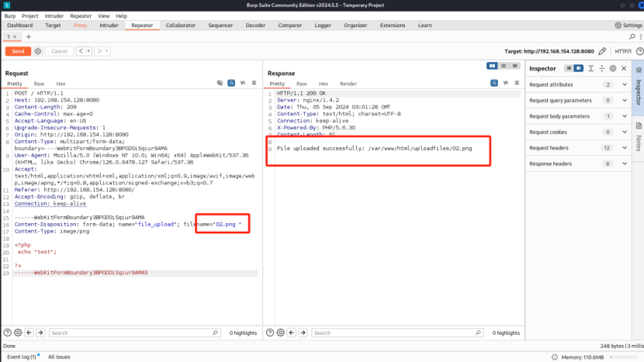The width and height of the screenshot is (644, 362).
Task: Go to previous request in history
Action: click(81, 51)
